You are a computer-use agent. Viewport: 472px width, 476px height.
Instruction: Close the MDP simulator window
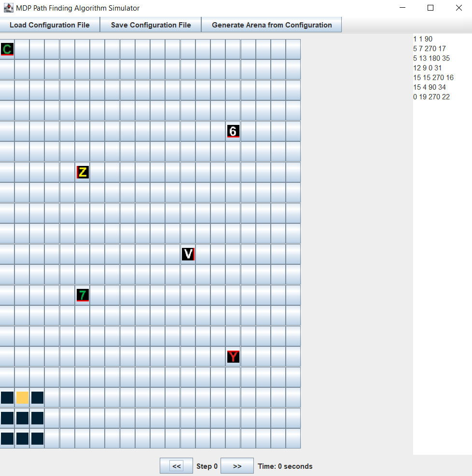(458, 8)
